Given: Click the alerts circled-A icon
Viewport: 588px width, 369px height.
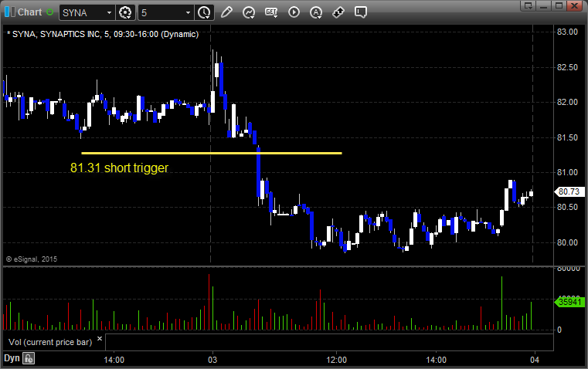Looking at the screenshot, I should click(294, 12).
